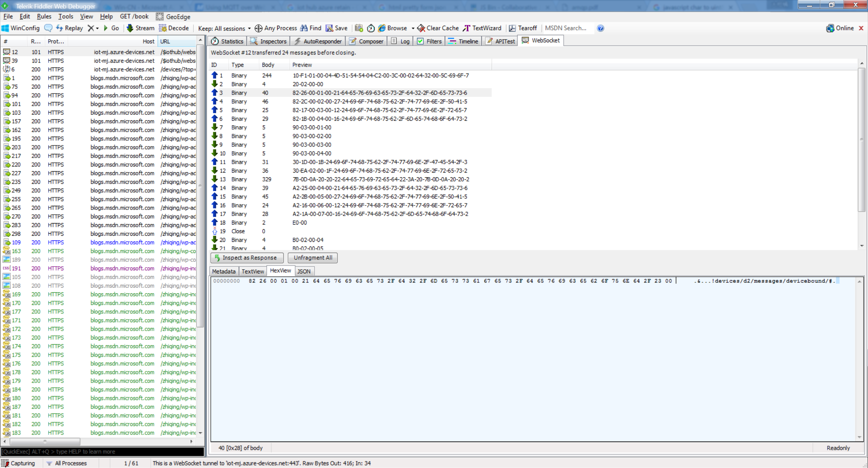
Task: Toggle Capturing in status bar
Action: click(x=18, y=463)
